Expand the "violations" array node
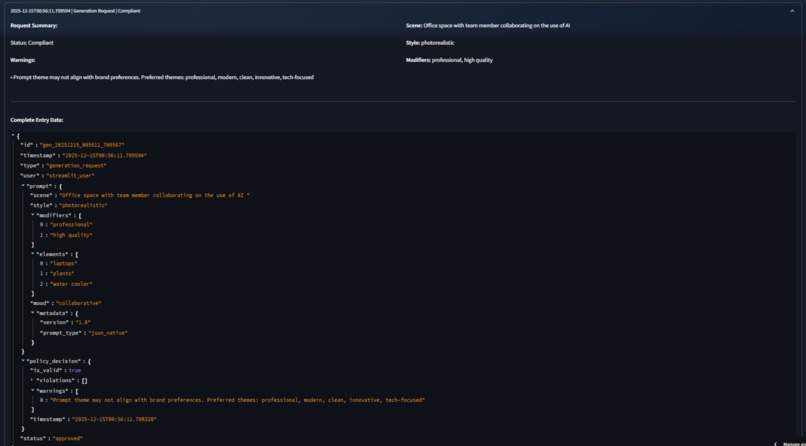 [x=32, y=381]
